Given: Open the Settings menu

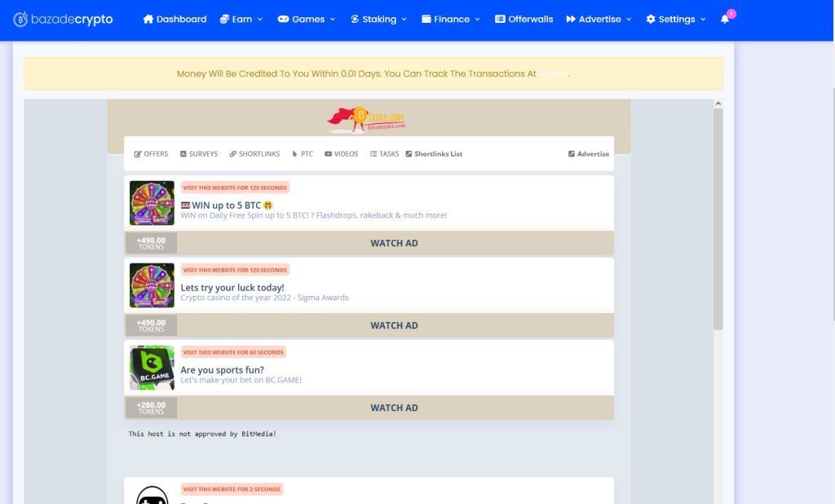Looking at the screenshot, I should pos(676,20).
